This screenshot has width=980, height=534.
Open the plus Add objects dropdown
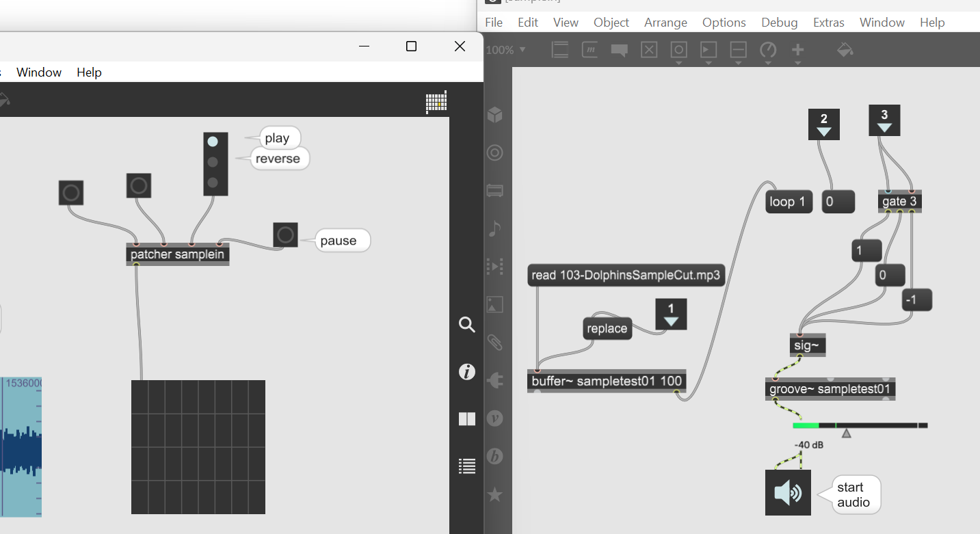798,53
